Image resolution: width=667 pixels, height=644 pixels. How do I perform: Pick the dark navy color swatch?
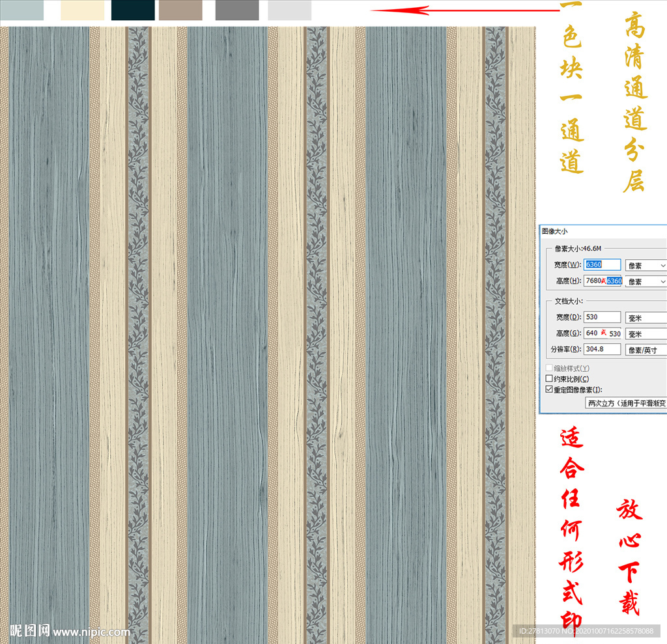[133, 10]
